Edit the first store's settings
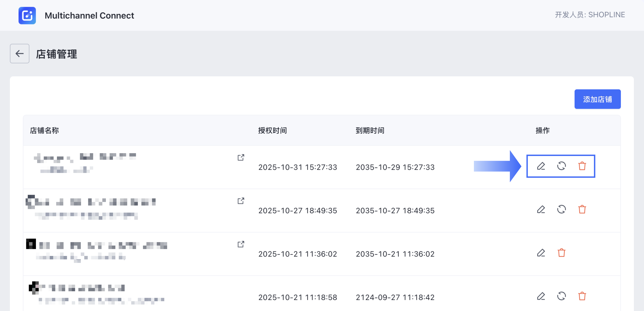Viewport: 644px width, 311px height. 541,166
